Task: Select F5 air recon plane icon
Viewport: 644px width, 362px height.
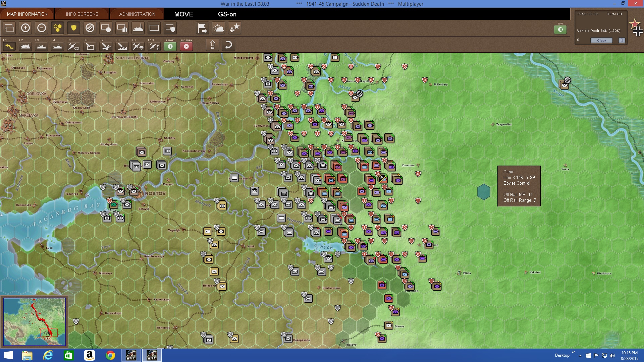Action: 74,46
